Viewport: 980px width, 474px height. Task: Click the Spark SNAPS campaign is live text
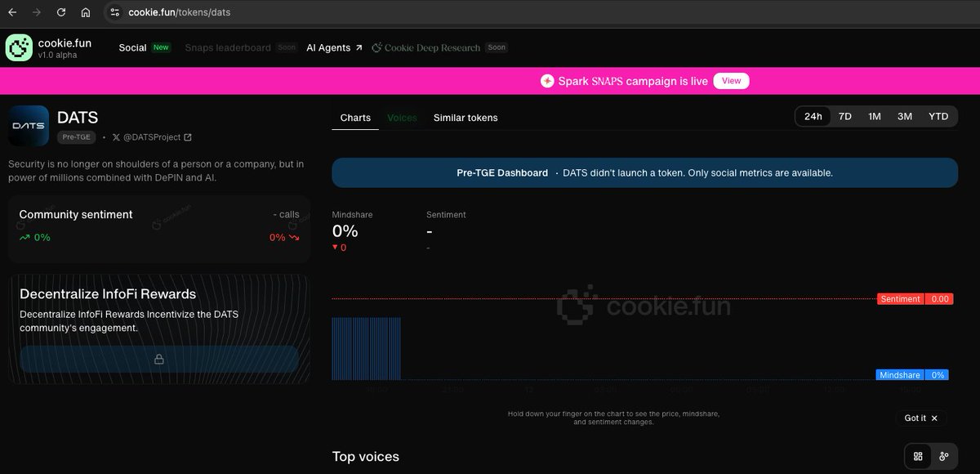point(633,81)
